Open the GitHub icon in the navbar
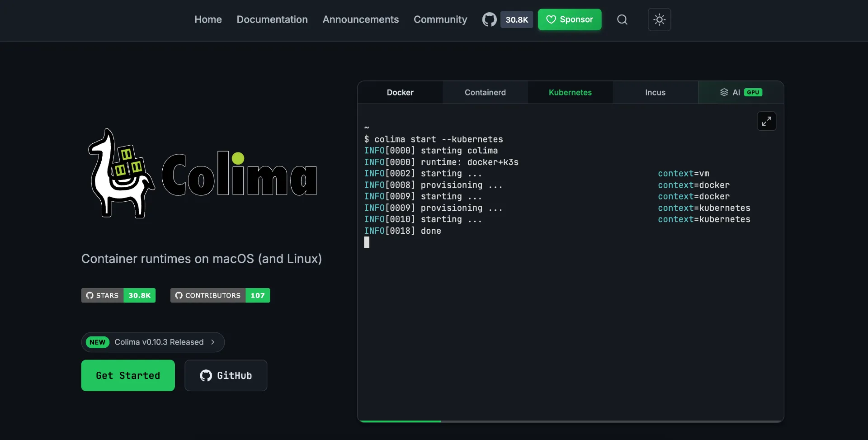 coord(489,19)
